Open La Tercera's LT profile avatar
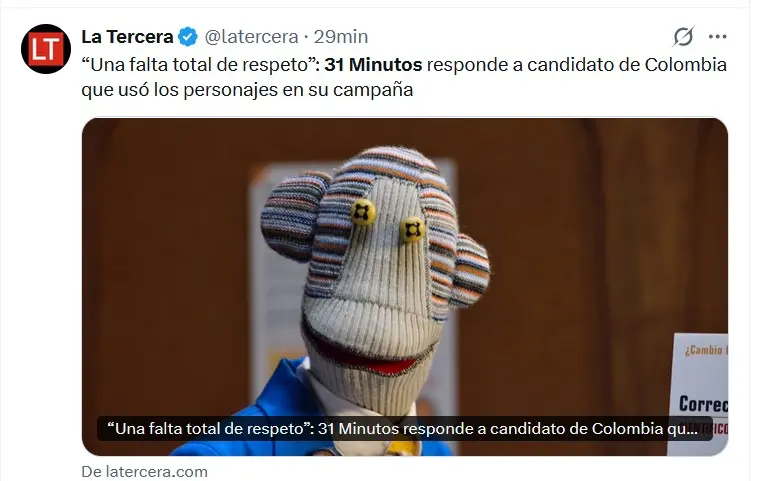Viewport: 767px width, 481px height. click(45, 49)
